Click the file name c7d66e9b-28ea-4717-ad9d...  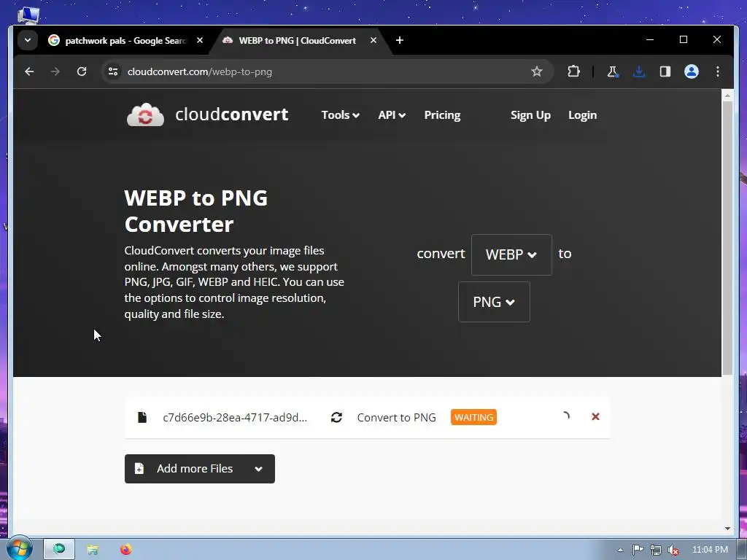pyautogui.click(x=235, y=418)
